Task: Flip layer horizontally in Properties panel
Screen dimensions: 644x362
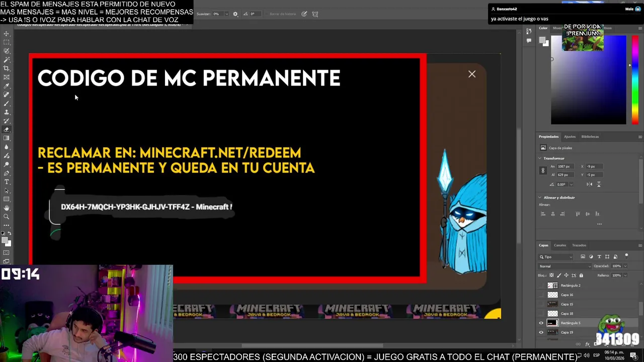Action: coord(589,184)
